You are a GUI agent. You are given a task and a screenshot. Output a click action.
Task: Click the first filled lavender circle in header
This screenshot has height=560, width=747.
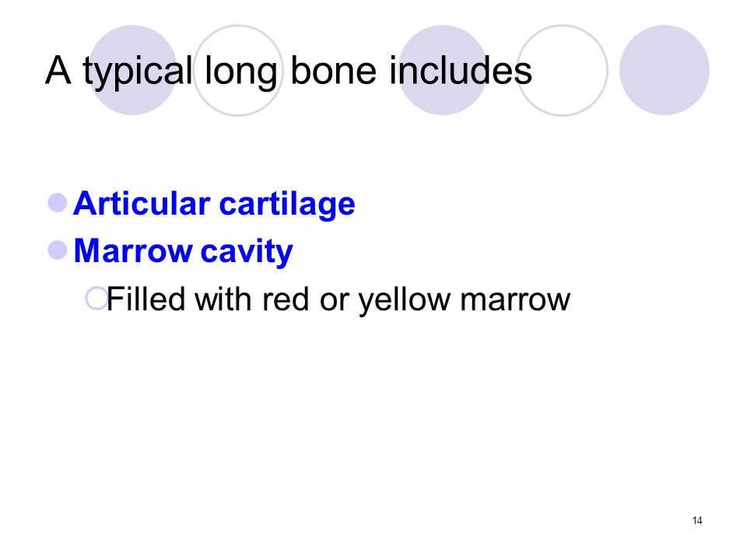(133, 70)
